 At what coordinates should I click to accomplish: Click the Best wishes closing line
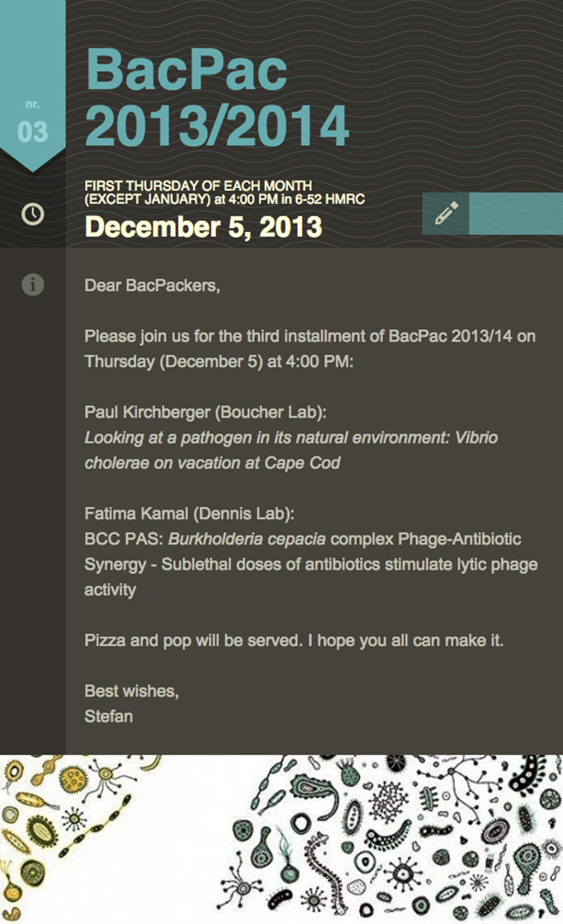point(132,691)
